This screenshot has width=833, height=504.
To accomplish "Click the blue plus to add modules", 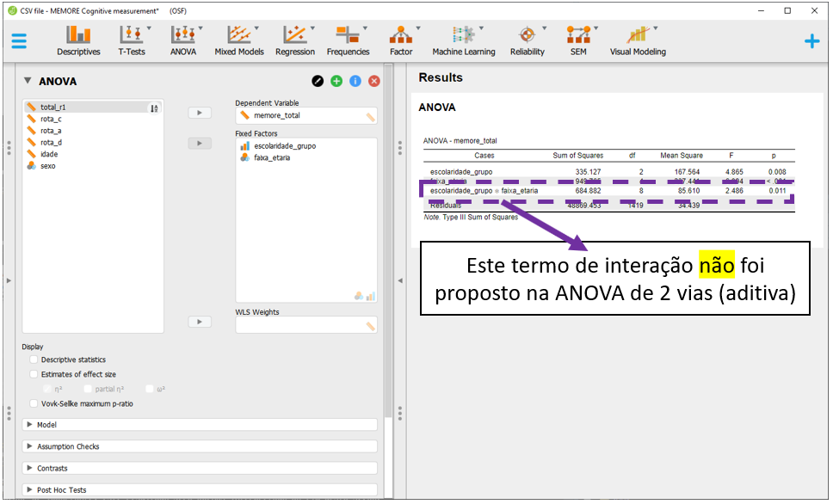I will point(811,41).
